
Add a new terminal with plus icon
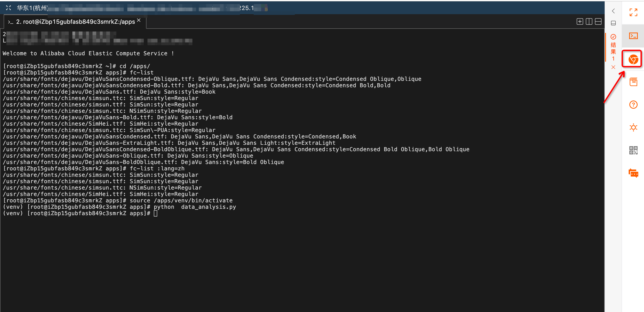coord(580,22)
